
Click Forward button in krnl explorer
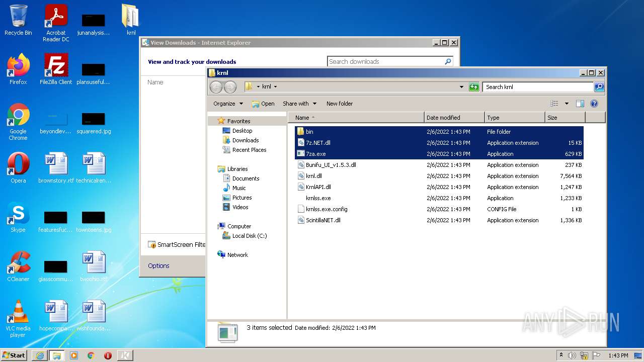(230, 87)
